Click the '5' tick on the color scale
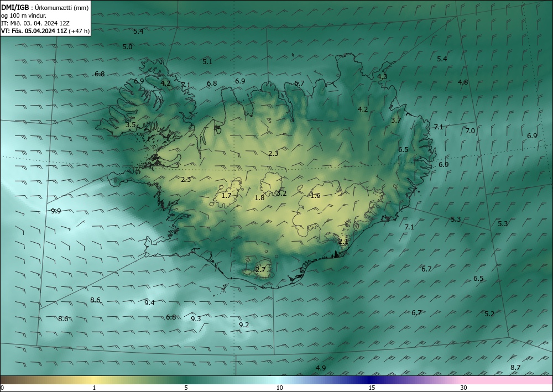The image size is (553, 392). pos(186,388)
